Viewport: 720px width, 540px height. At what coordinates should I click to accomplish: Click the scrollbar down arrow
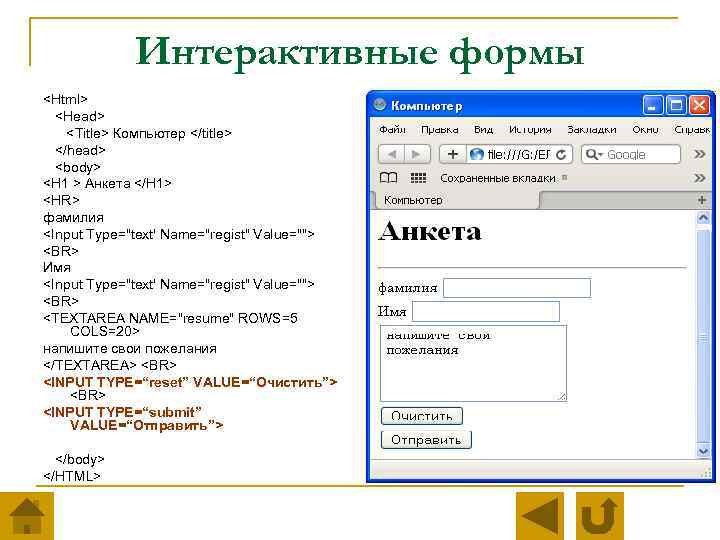pos(703,451)
